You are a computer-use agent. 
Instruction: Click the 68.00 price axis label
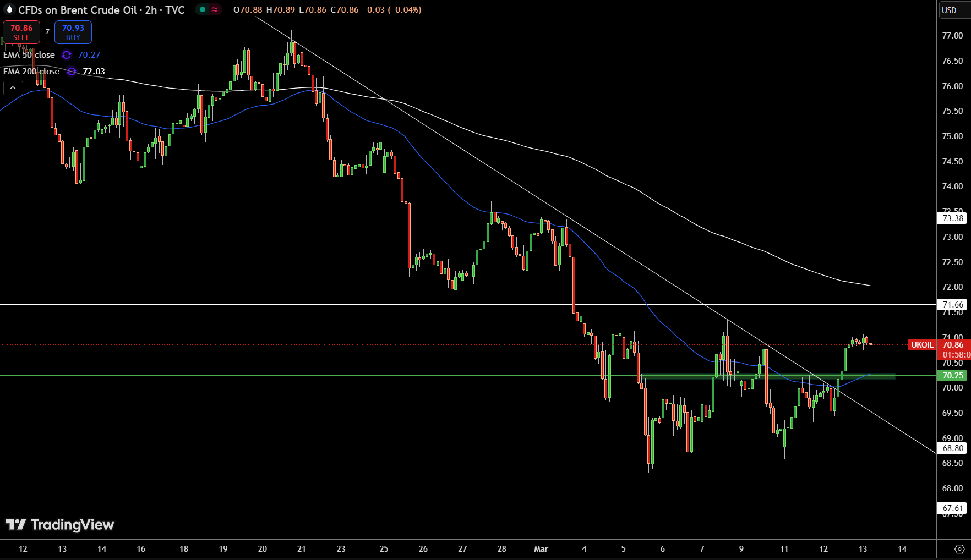(952, 488)
